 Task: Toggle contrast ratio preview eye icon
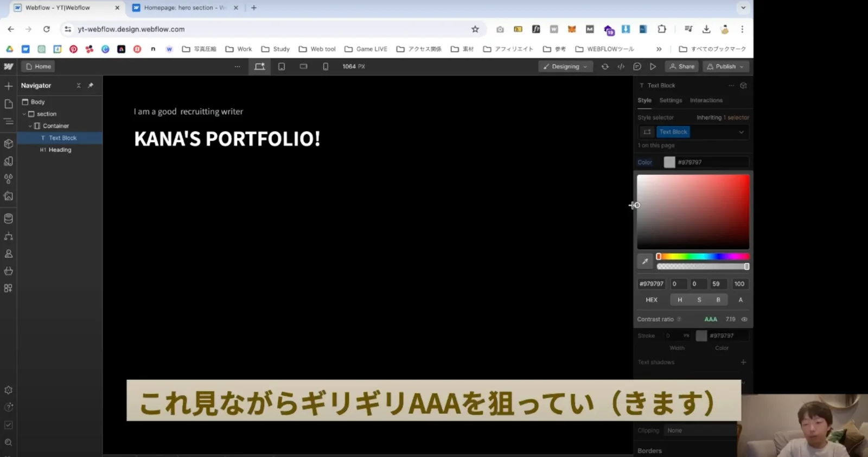pos(744,319)
